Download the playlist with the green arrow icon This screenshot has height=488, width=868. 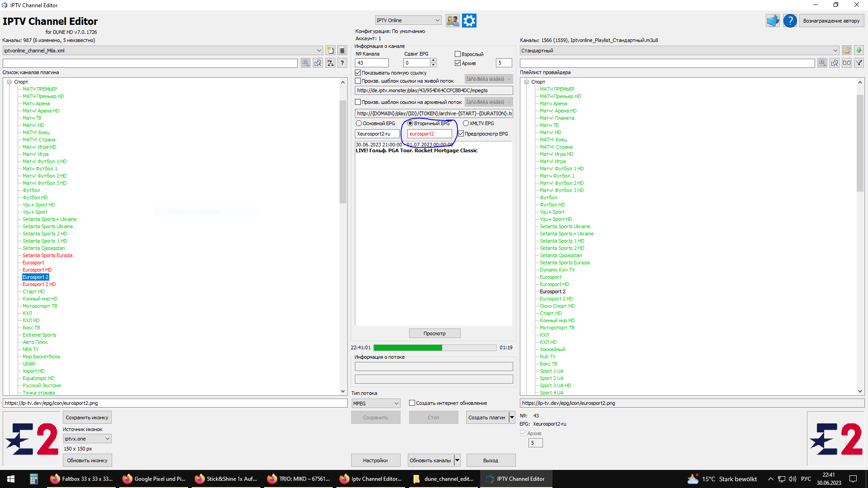click(859, 51)
